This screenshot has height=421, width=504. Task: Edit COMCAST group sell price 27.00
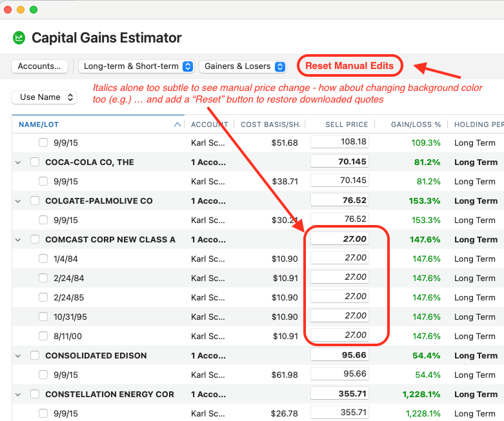339,239
